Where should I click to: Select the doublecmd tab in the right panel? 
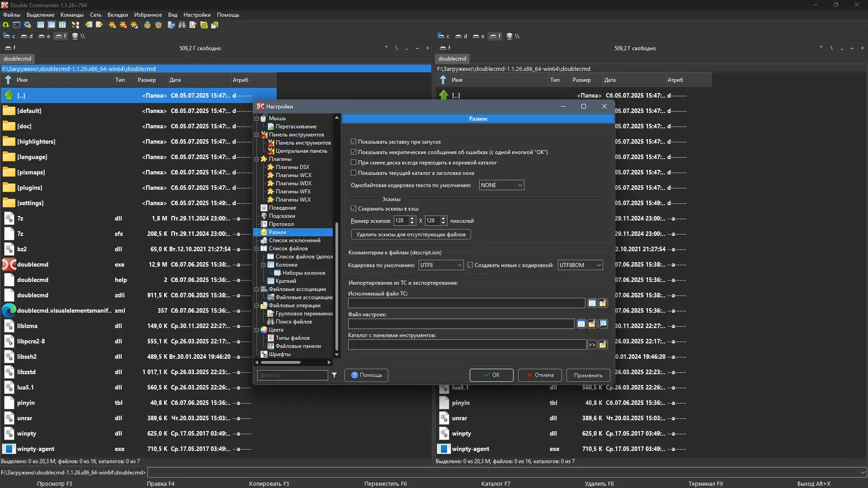452,59
